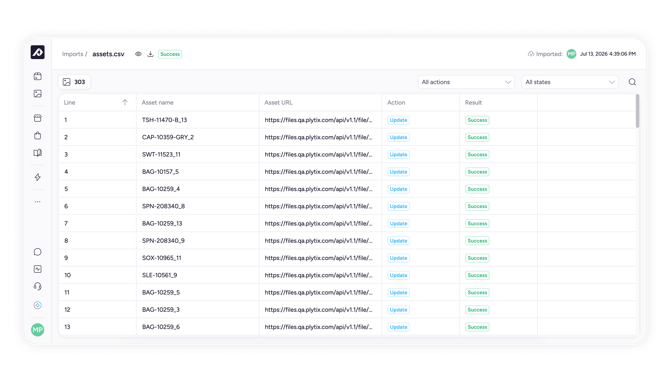
Task: Click the Success tag in line 13
Action: 477,327
